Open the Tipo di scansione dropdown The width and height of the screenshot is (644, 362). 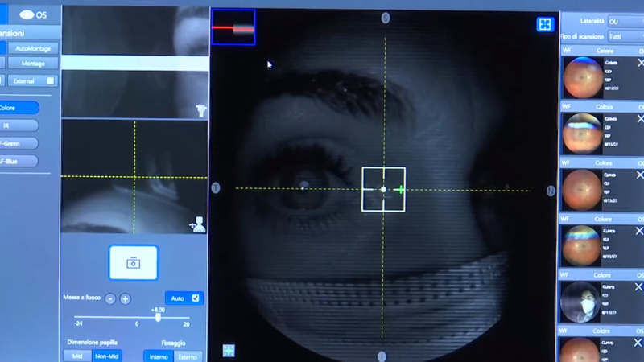pyautogui.click(x=625, y=36)
